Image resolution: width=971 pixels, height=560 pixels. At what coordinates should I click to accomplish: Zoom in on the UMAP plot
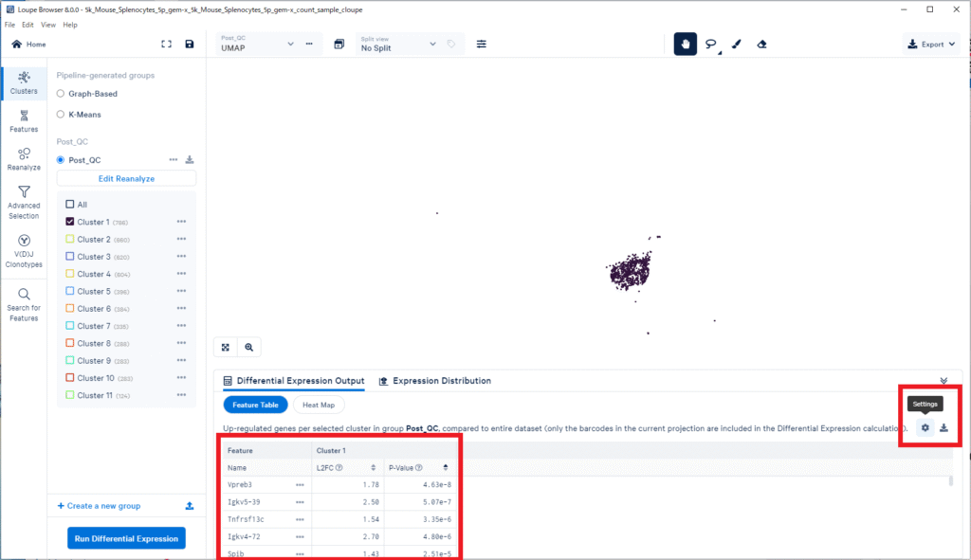point(248,348)
